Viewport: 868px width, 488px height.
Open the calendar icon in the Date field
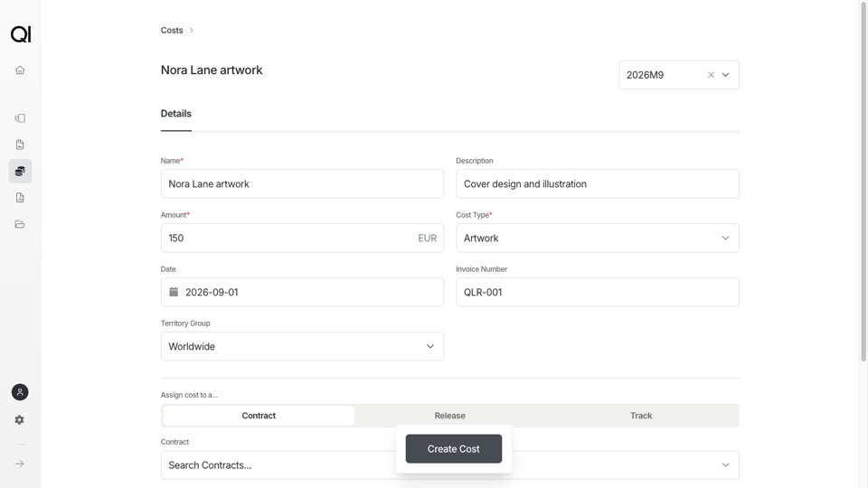tap(174, 292)
